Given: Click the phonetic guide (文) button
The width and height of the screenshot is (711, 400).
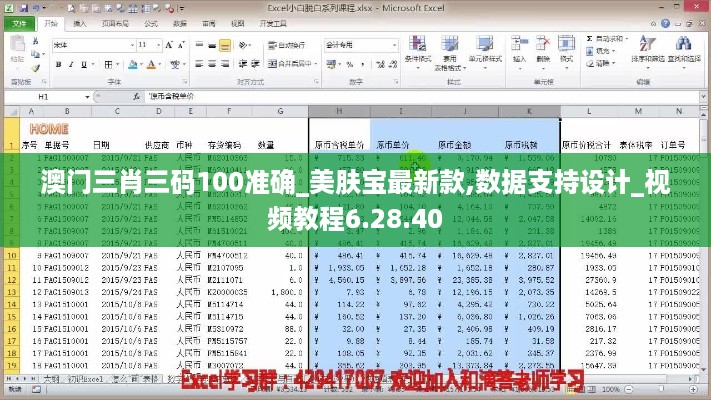Looking at the screenshot, I should [x=175, y=65].
